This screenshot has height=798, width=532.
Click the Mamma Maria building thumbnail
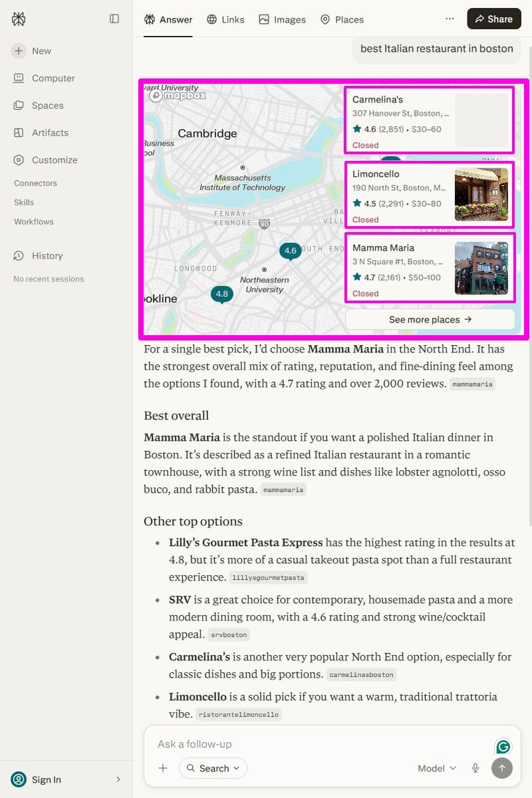tap(481, 268)
